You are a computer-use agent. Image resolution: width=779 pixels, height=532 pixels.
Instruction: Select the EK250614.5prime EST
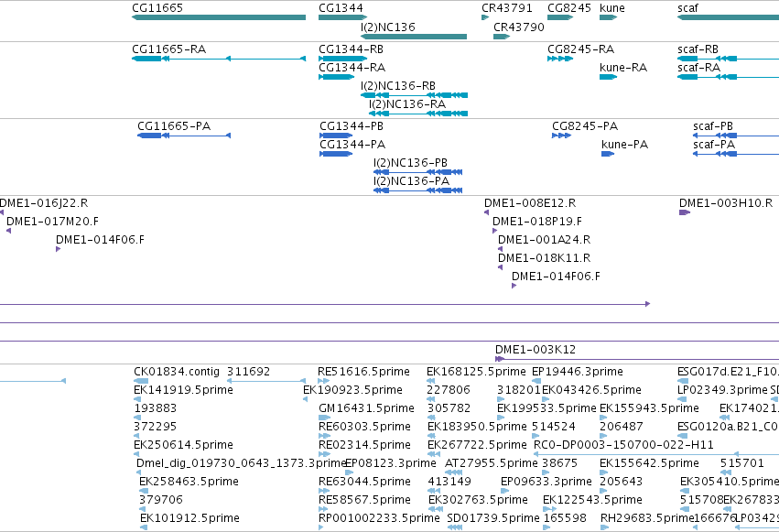point(136,454)
